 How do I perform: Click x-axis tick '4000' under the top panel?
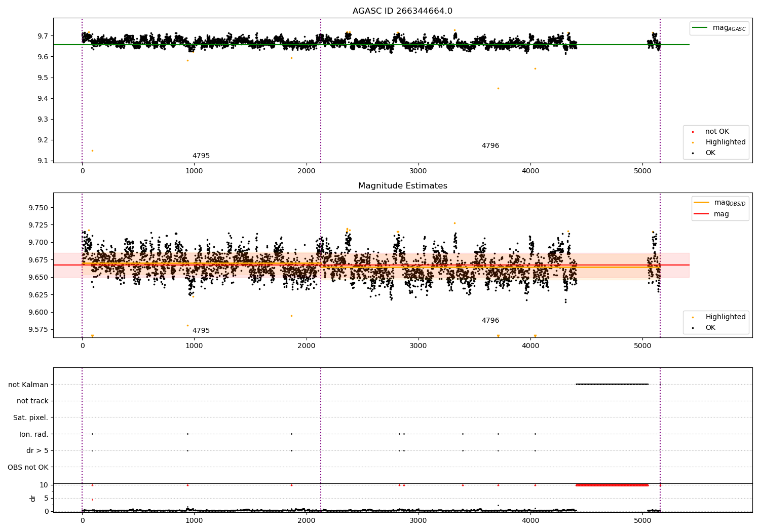[530, 171]
